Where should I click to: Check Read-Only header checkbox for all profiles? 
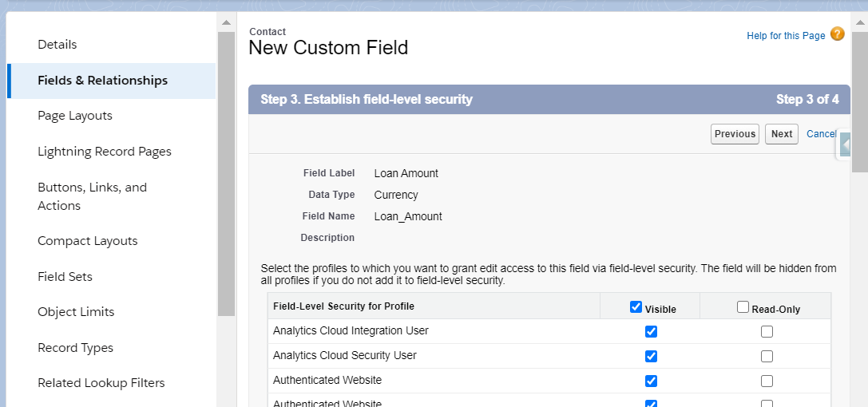tap(743, 307)
